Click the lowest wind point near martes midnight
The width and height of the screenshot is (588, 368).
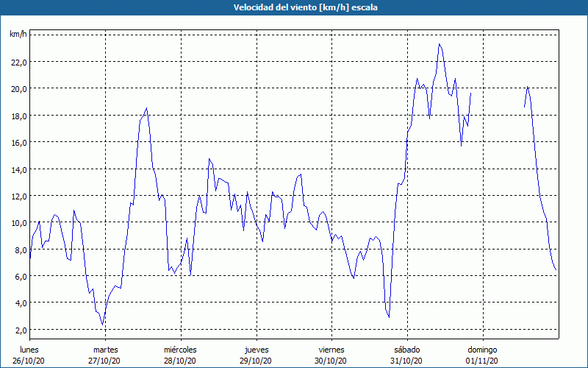pyautogui.click(x=102, y=324)
